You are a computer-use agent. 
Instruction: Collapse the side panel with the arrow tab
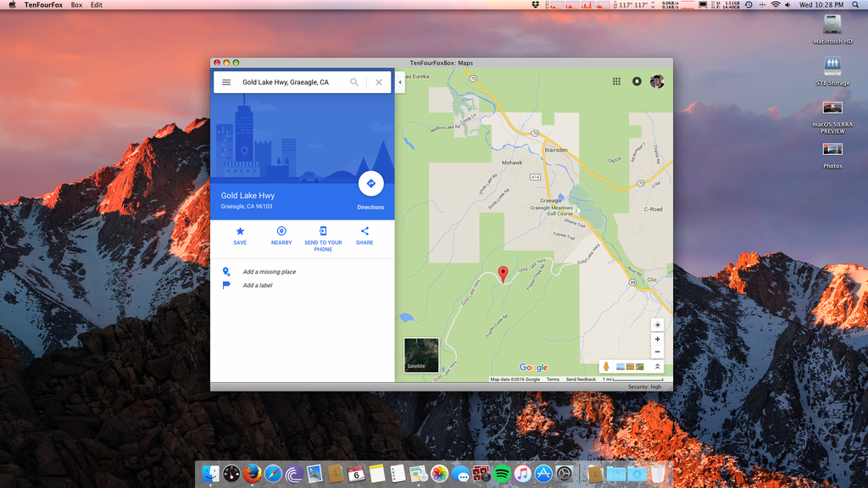click(x=400, y=82)
